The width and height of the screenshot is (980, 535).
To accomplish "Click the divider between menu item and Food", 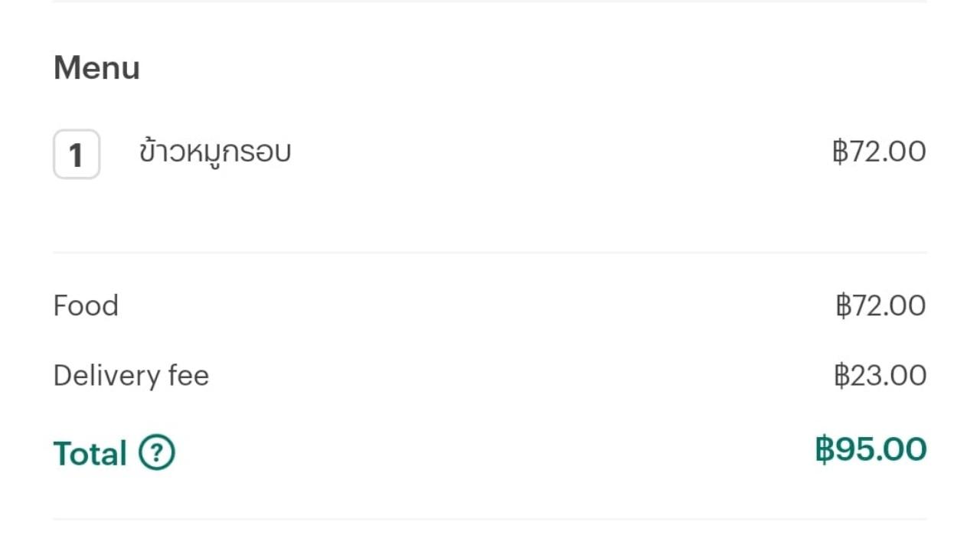I will click(490, 252).
